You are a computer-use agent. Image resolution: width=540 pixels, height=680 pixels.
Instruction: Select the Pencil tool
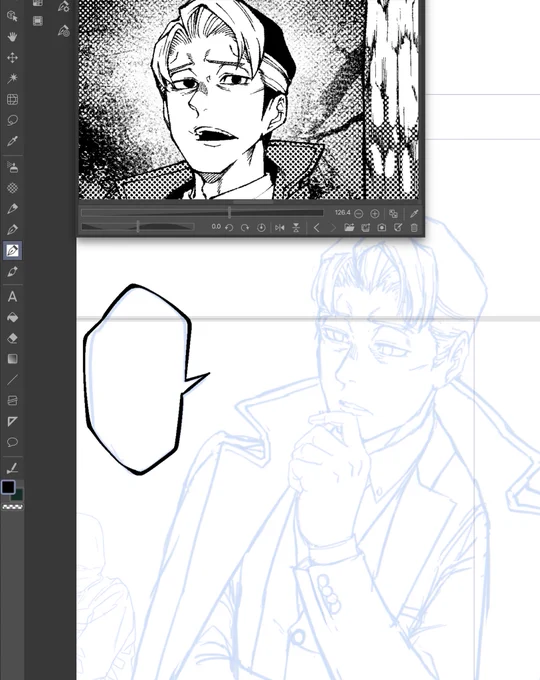tap(12, 209)
